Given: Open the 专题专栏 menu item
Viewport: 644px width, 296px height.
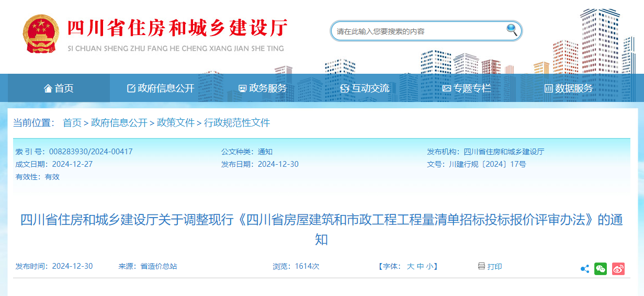Looking at the screenshot, I should click(x=467, y=88).
